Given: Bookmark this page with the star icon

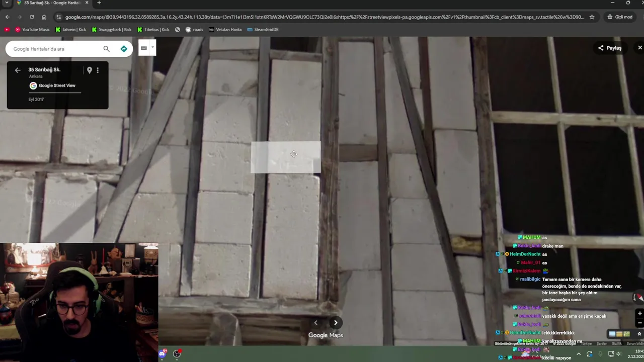Looking at the screenshot, I should coord(592,17).
